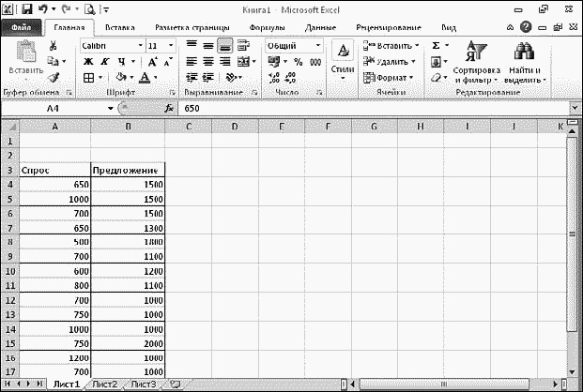This screenshot has width=583, height=392.
Task: Click the Cut scissors icon
Action: [54, 45]
